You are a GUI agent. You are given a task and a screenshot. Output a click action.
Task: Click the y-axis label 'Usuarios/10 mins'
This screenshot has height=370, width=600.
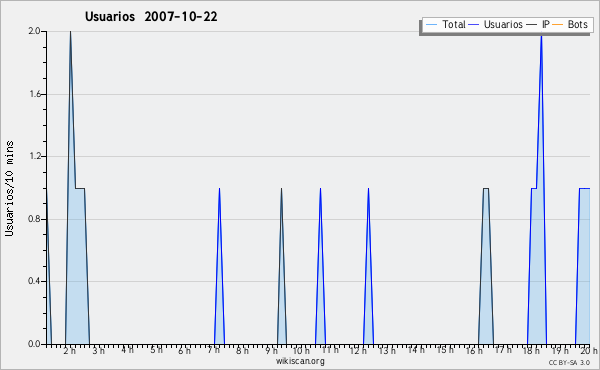(9, 188)
